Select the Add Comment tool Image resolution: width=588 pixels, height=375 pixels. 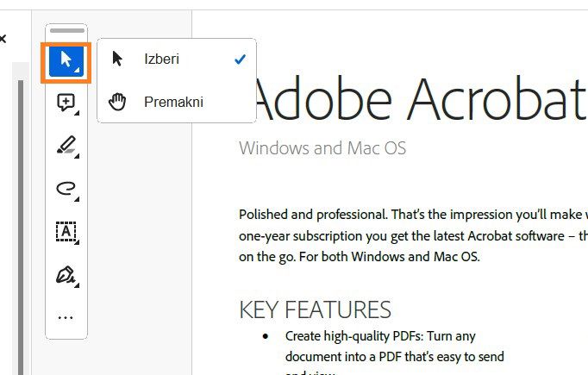tap(66, 103)
